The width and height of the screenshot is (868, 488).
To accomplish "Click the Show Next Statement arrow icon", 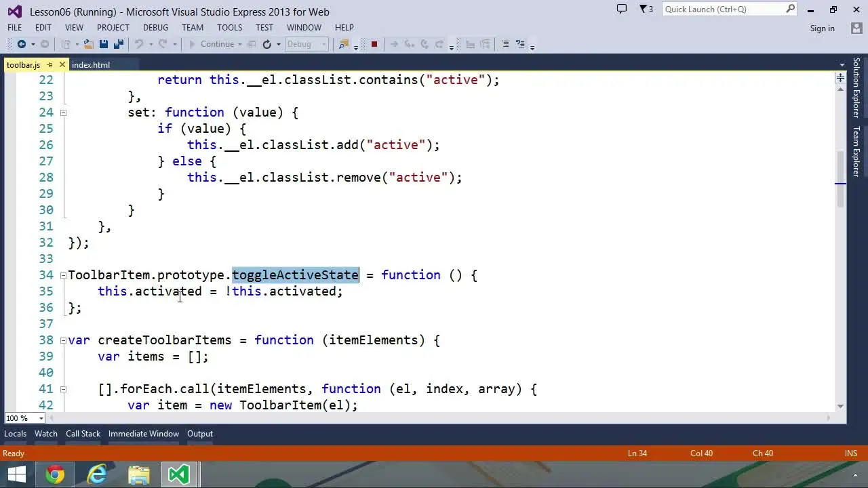I will pos(394,44).
